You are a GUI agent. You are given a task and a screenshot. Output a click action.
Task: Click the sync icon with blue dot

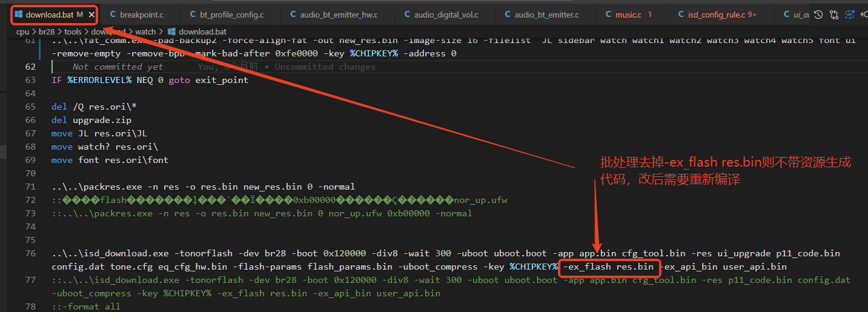click(x=850, y=15)
